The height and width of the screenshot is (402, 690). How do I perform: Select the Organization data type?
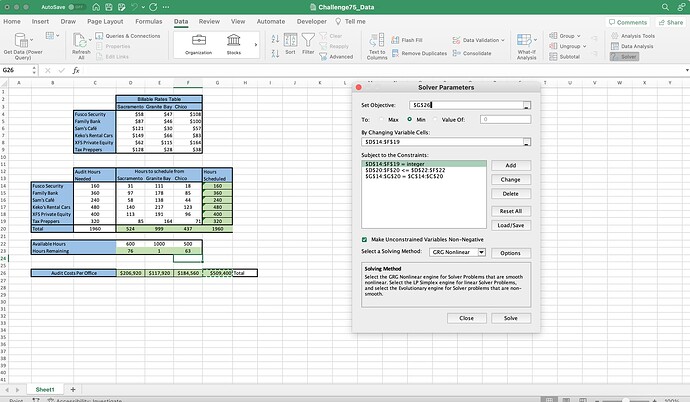(x=198, y=44)
